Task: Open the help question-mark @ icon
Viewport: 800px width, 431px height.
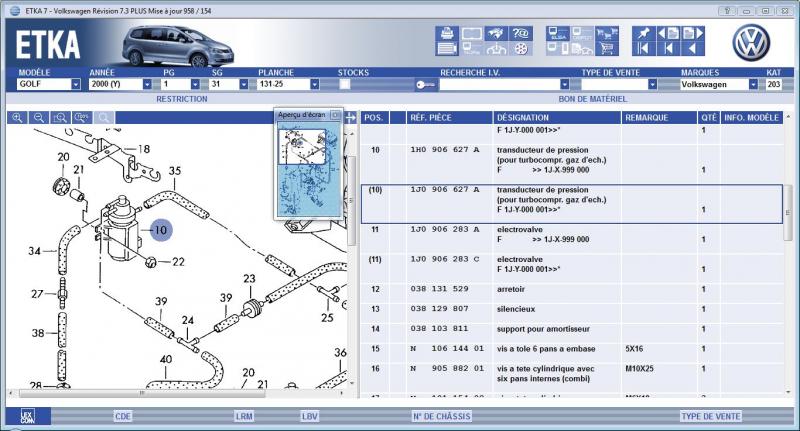Action: tap(520, 34)
